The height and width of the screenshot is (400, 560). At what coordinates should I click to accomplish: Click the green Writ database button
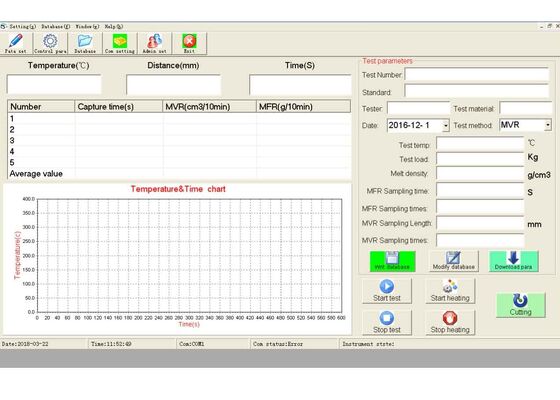(x=392, y=261)
